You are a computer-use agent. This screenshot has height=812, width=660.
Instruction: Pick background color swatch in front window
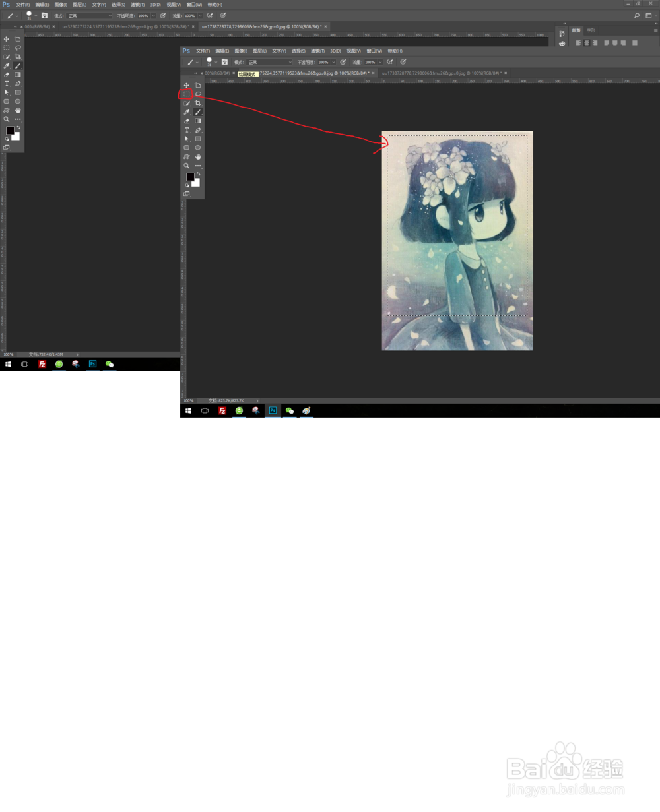point(197,183)
